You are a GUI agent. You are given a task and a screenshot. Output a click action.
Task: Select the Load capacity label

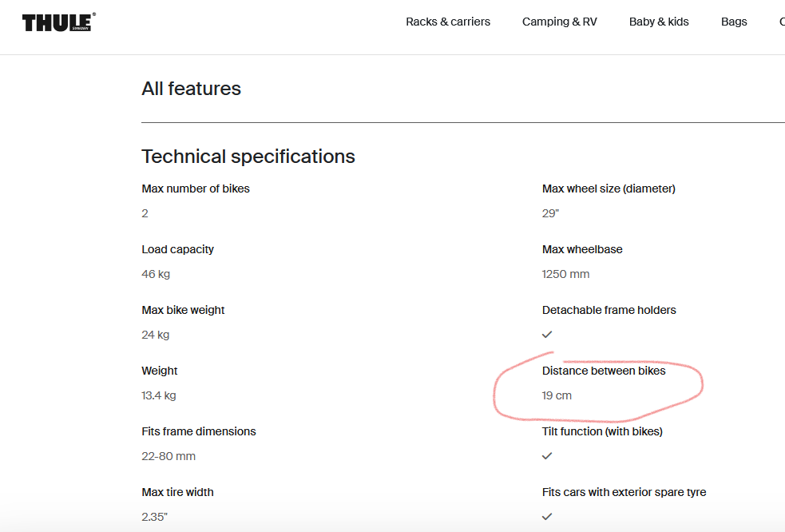(x=178, y=249)
